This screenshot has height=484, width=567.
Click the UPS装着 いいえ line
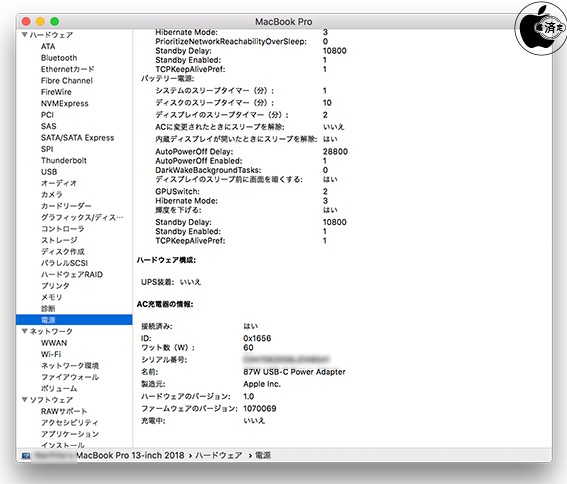coord(171,282)
